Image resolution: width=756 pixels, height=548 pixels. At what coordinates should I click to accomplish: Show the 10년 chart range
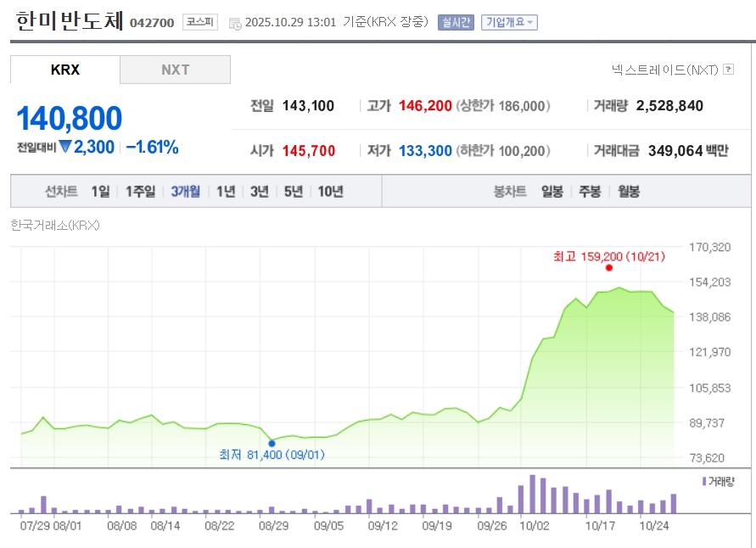click(330, 192)
